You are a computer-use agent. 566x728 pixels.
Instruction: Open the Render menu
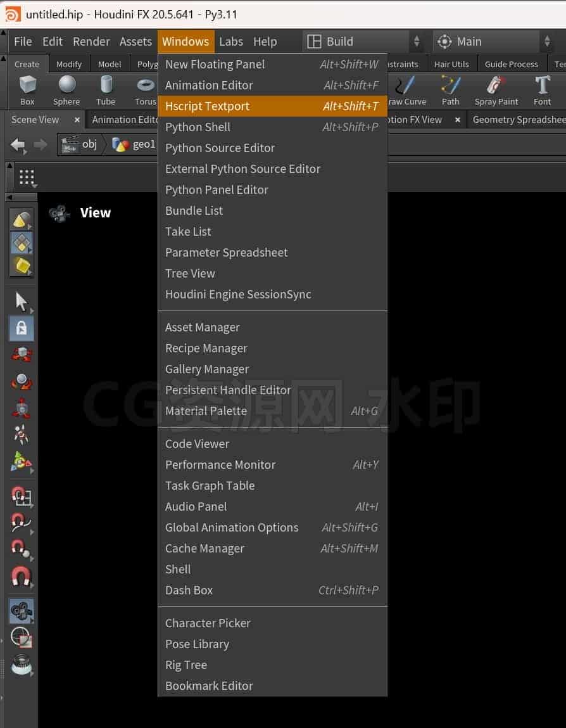[91, 41]
